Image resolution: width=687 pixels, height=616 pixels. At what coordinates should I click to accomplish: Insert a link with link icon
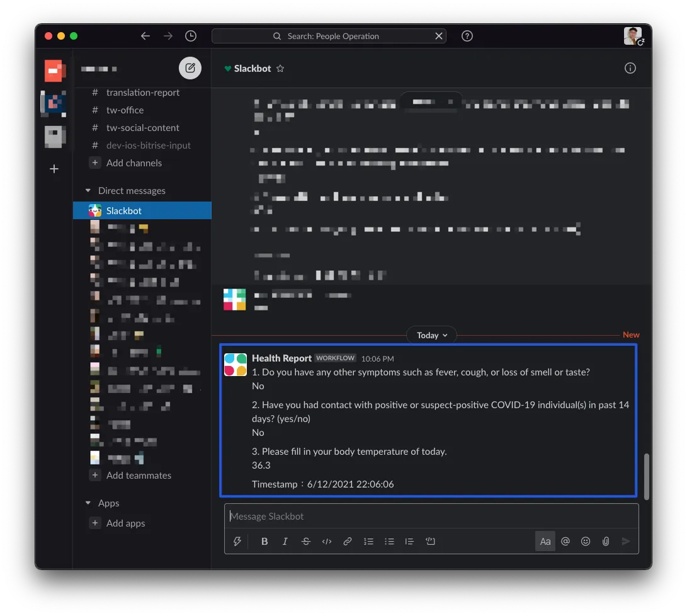pyautogui.click(x=348, y=541)
